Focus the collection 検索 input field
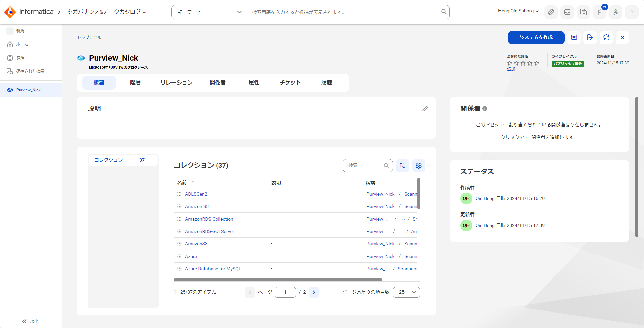Viewport: 644px width, 328px height. [365, 166]
